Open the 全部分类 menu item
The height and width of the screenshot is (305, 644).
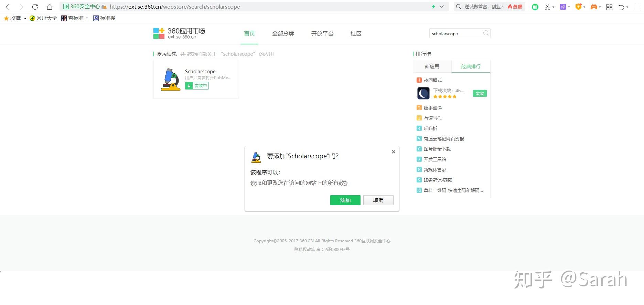pos(283,33)
